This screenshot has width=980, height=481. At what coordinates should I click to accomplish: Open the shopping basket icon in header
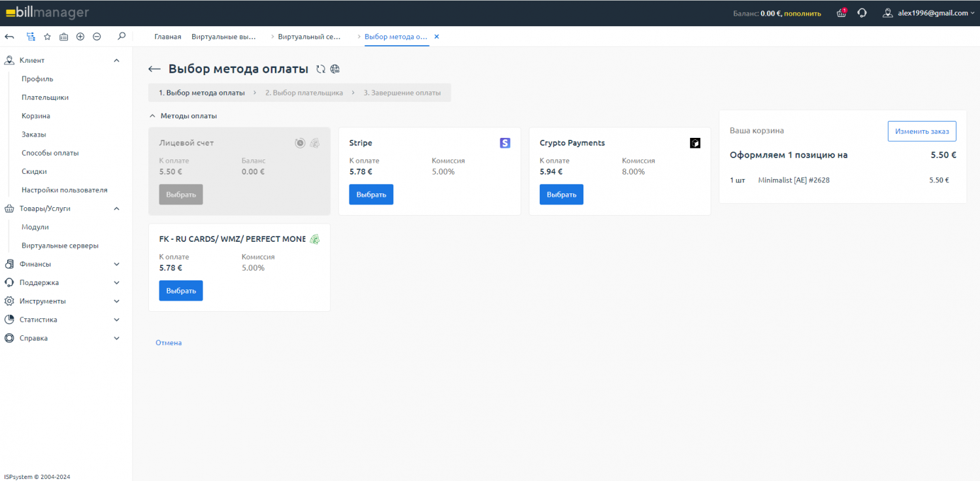[841, 13]
